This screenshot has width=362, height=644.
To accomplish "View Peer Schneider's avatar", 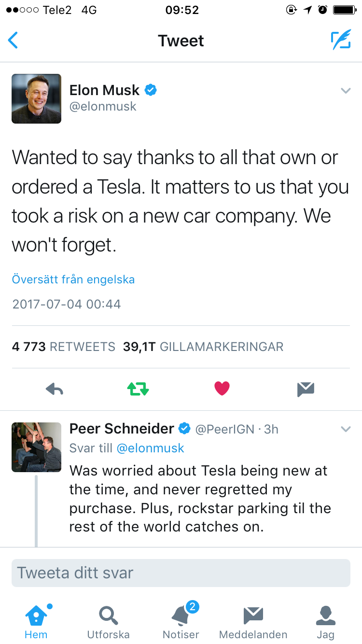I will tap(36, 447).
